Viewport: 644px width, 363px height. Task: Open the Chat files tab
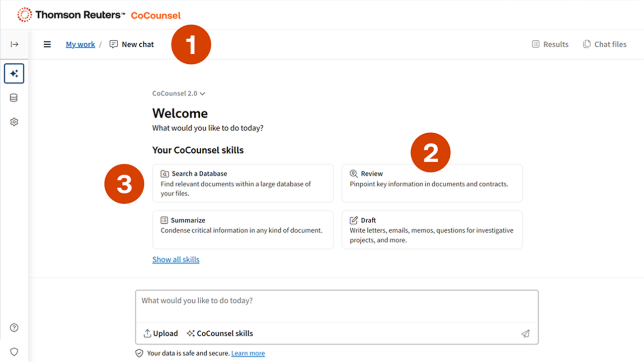point(605,44)
